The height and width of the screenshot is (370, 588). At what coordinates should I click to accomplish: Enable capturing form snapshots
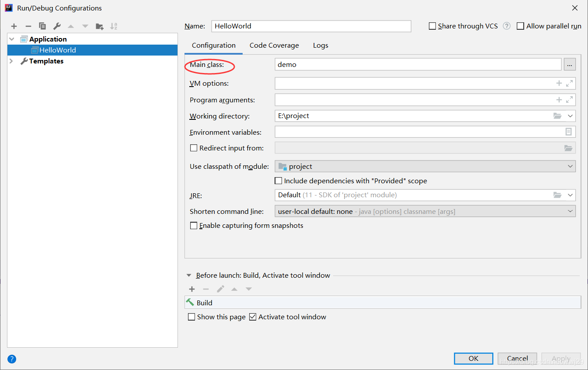tap(194, 226)
